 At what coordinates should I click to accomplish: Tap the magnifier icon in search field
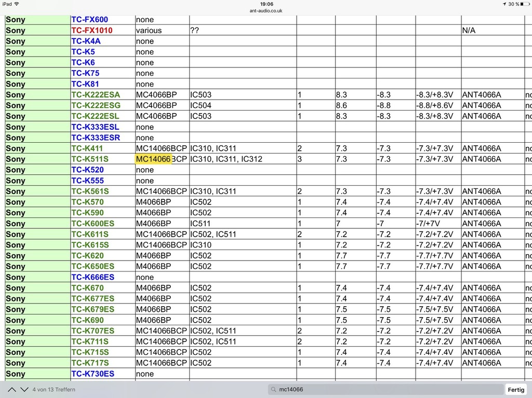pos(273,390)
